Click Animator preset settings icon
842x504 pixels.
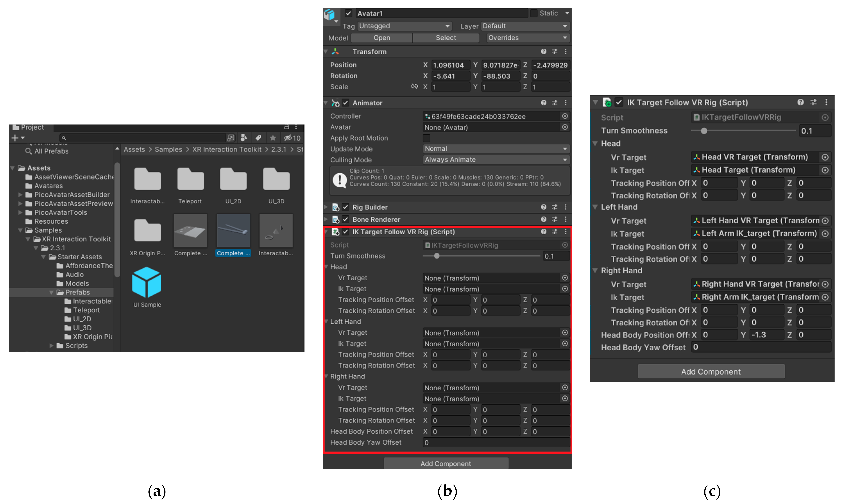pyautogui.click(x=555, y=103)
